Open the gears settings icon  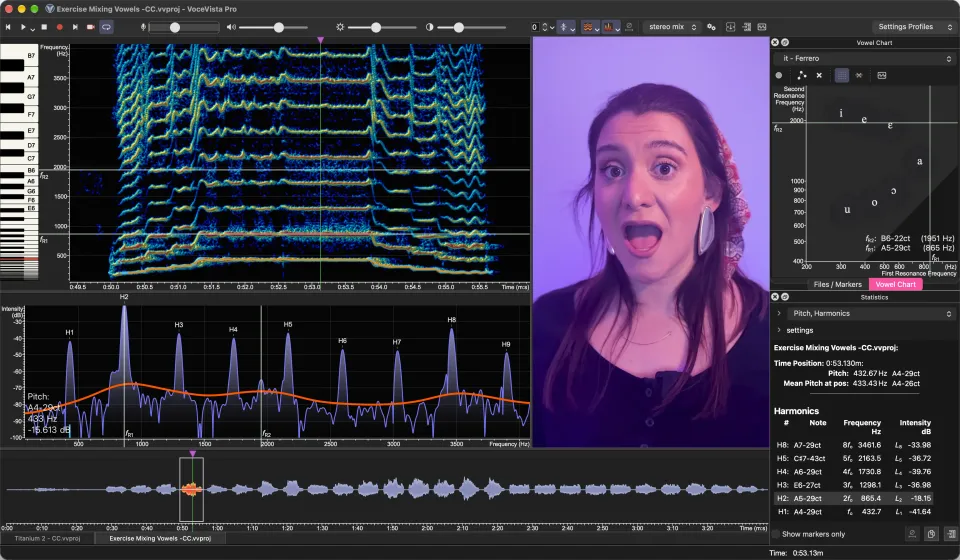711,27
